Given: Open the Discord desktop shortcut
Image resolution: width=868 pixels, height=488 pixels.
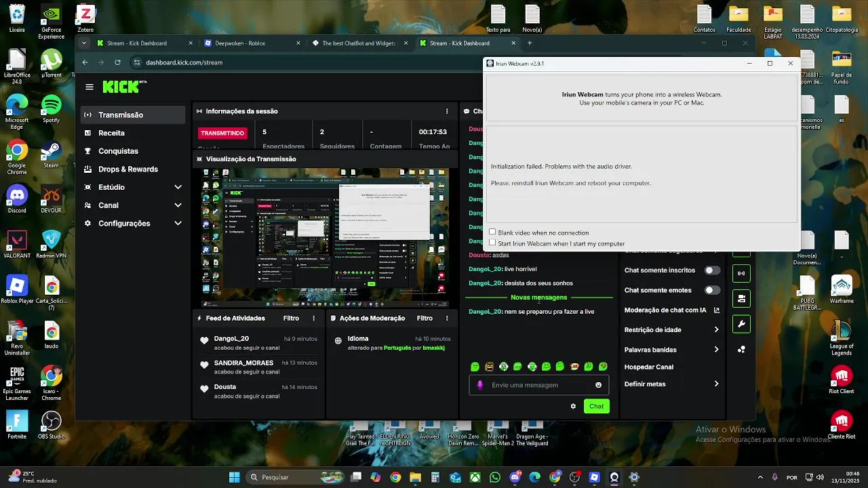Looking at the screenshot, I should click(x=17, y=199).
